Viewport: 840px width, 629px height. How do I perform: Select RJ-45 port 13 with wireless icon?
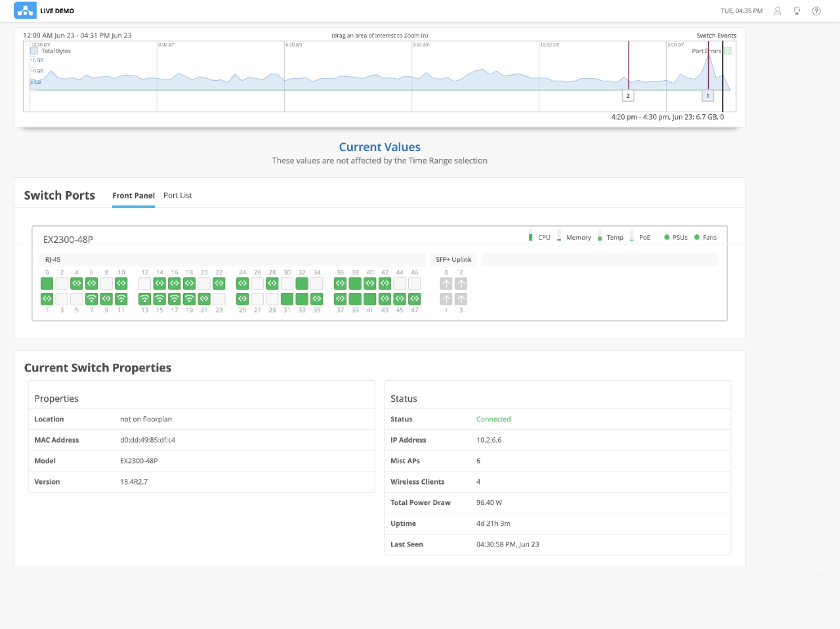(145, 299)
